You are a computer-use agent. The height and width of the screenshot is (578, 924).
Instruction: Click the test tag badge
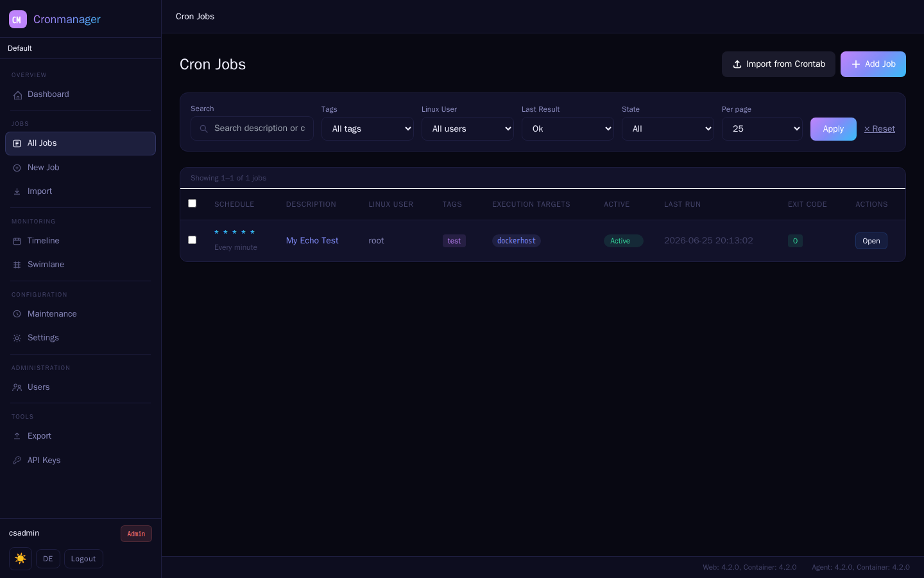pos(454,241)
